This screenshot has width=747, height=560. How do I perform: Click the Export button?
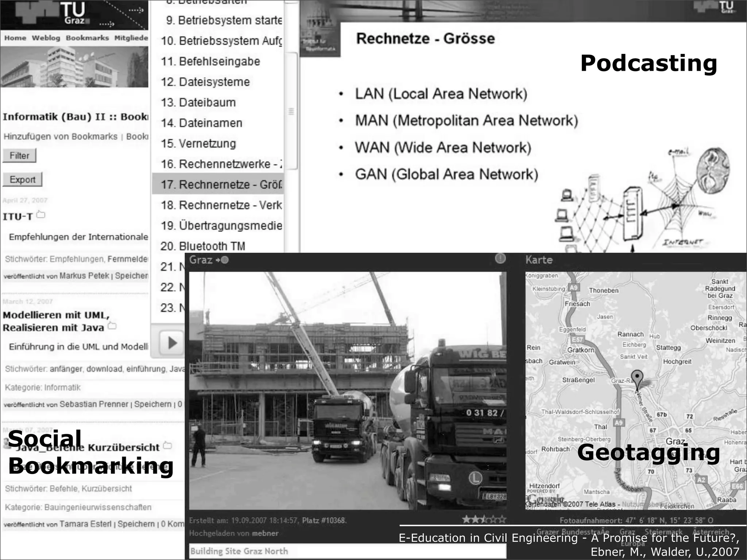point(22,180)
